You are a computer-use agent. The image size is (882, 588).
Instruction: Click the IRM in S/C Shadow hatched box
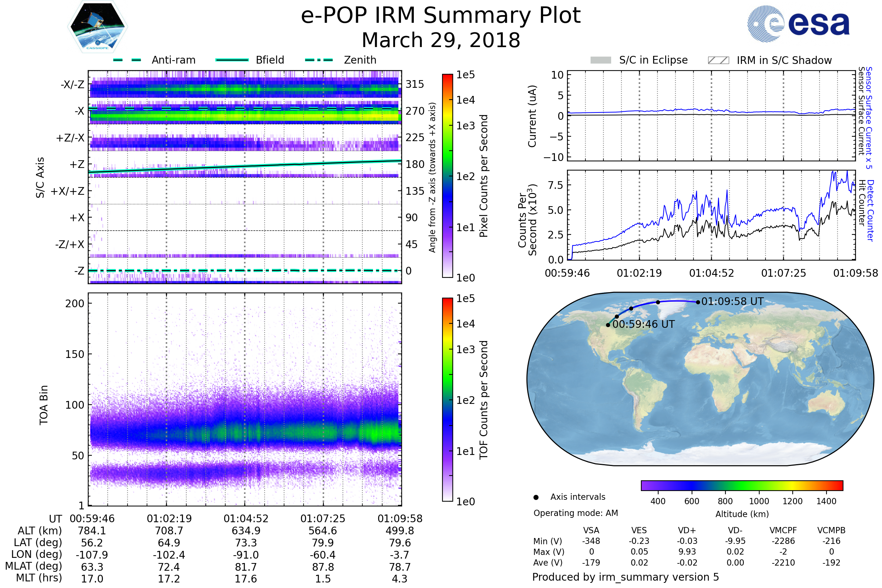pos(718,60)
